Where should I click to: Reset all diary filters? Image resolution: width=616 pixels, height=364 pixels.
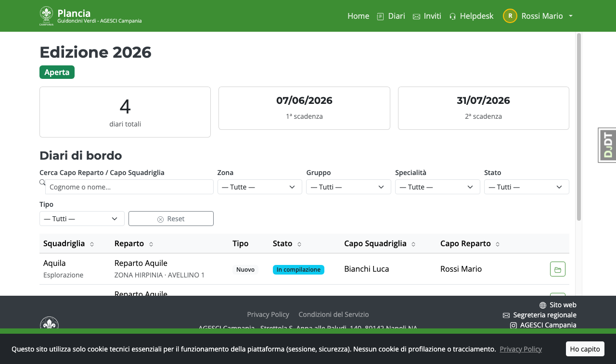click(171, 219)
